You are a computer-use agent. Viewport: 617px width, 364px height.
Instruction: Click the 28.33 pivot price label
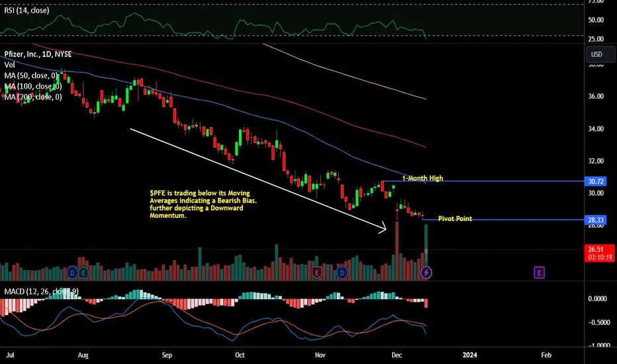(596, 220)
